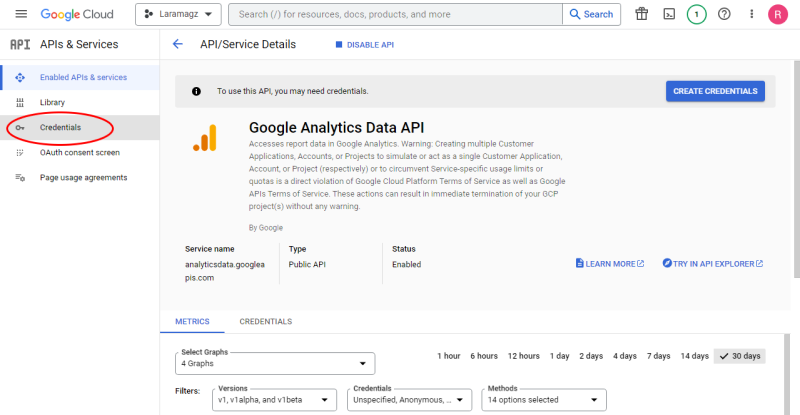Click the Enabled status value
This screenshot has width=800, height=415.
[407, 264]
